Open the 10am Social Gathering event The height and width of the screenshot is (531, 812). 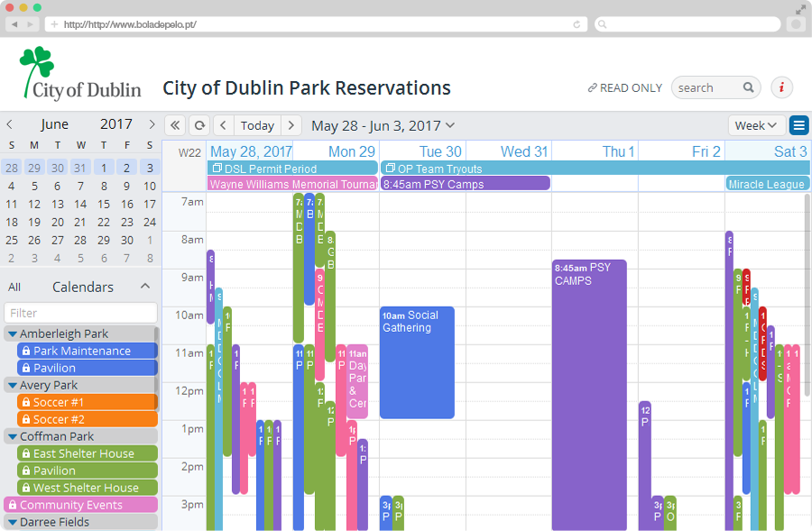coord(417,362)
